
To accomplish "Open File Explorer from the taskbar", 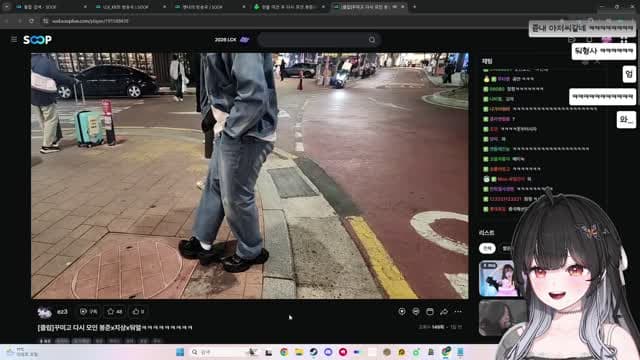I will point(299,352).
